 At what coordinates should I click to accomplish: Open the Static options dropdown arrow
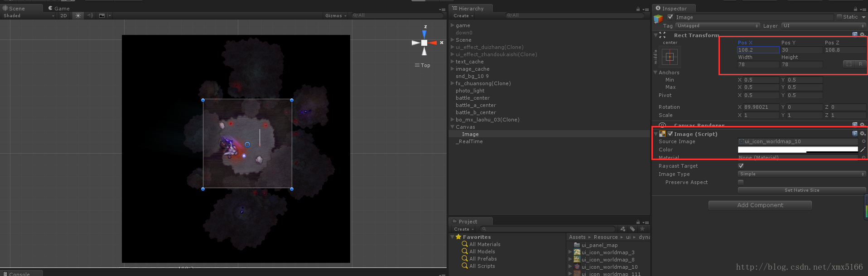tap(863, 17)
